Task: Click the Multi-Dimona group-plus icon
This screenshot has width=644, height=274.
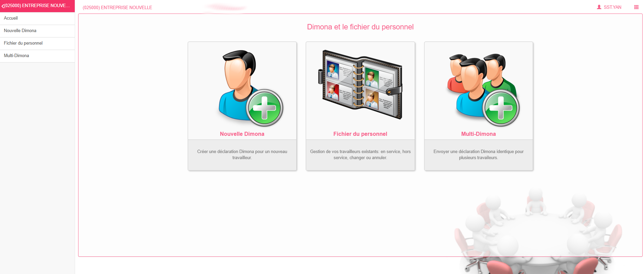Action: (483, 90)
